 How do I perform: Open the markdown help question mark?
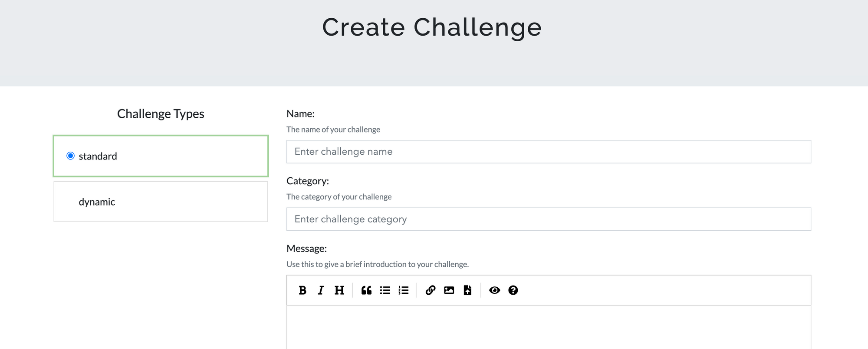point(513,290)
